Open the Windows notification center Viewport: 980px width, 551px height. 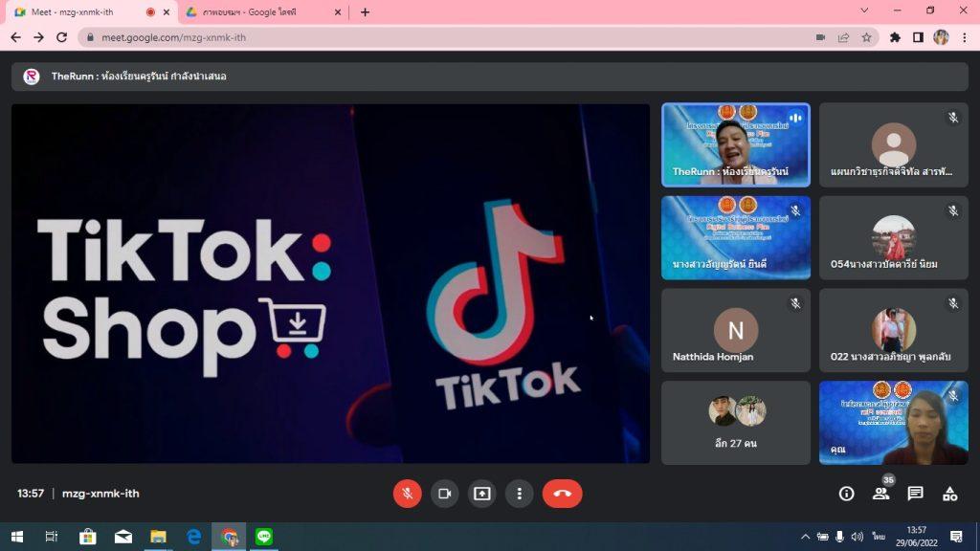coord(956,537)
